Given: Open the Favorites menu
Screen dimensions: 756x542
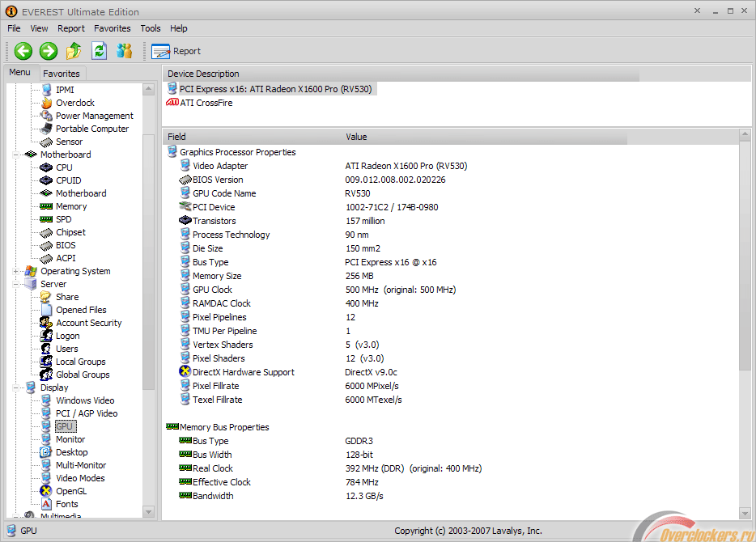Looking at the screenshot, I should point(113,28).
